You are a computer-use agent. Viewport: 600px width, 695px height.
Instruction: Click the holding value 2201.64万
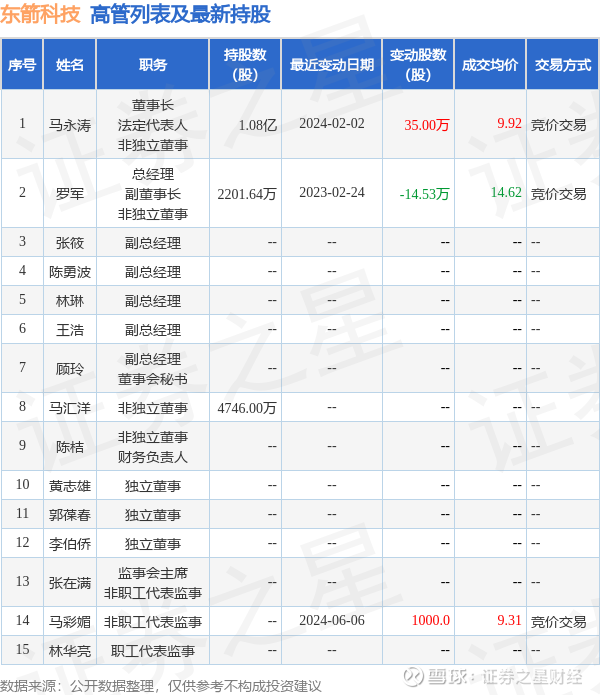click(247, 194)
